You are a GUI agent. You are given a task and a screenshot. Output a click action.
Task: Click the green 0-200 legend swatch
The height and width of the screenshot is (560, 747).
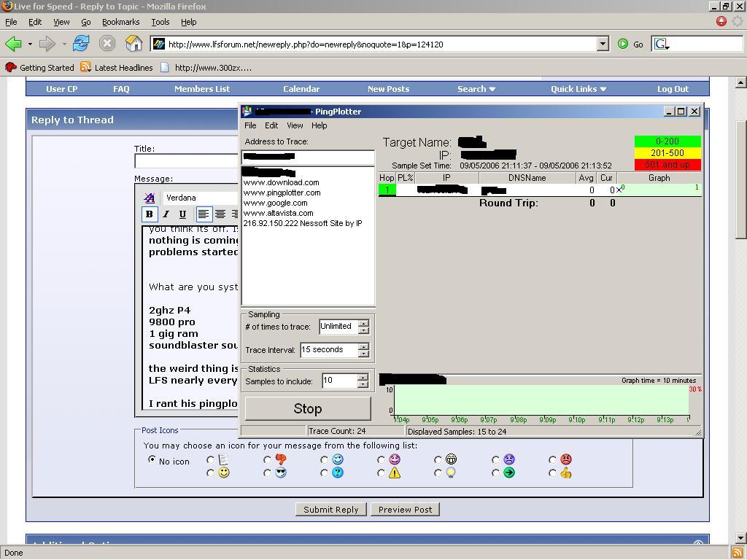click(x=667, y=141)
